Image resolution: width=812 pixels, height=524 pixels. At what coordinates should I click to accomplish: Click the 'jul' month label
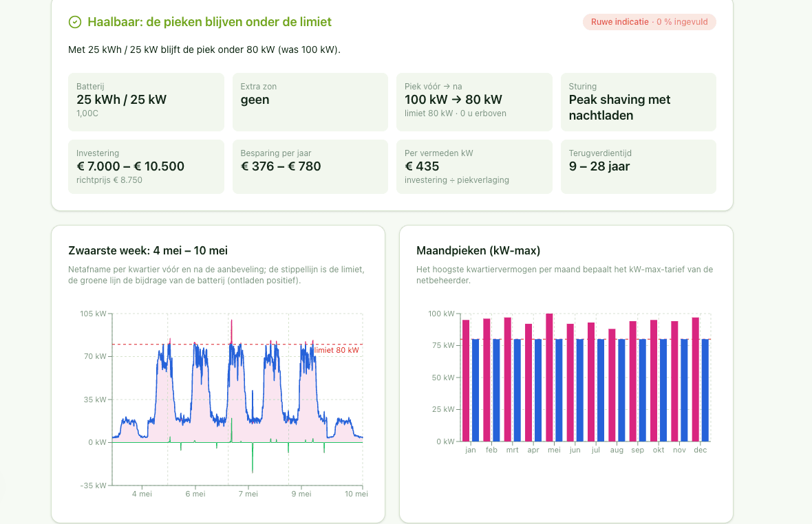point(596,450)
